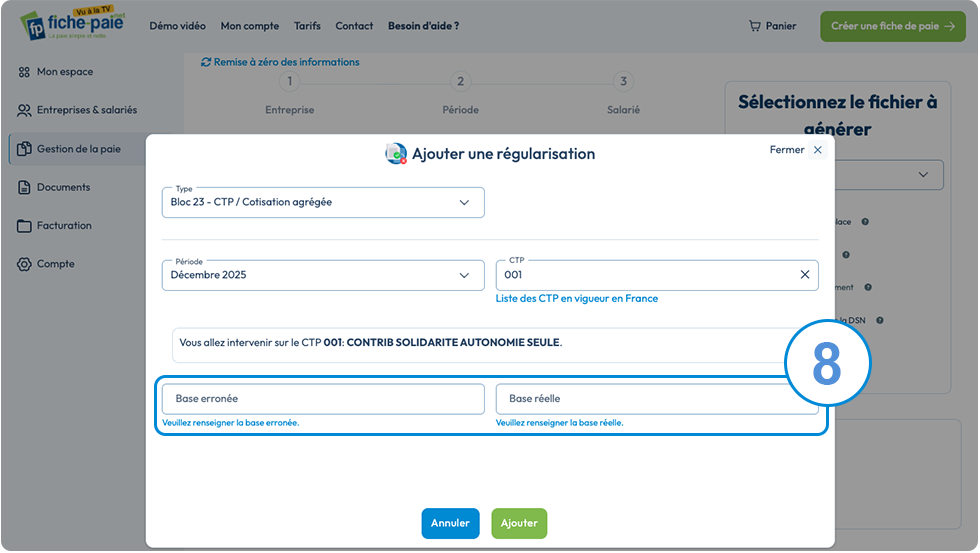980x553 pixels.
Task: Click the help icon next to la DSN
Action: tap(879, 321)
